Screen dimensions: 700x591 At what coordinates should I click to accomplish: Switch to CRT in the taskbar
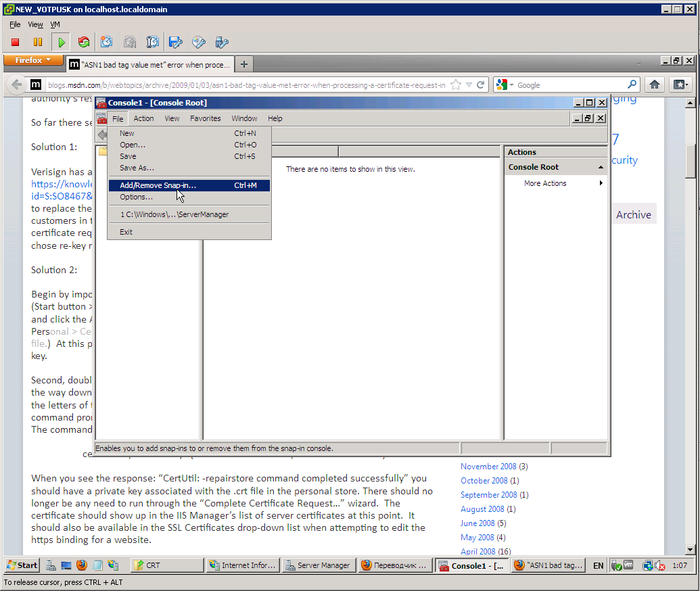click(167, 565)
